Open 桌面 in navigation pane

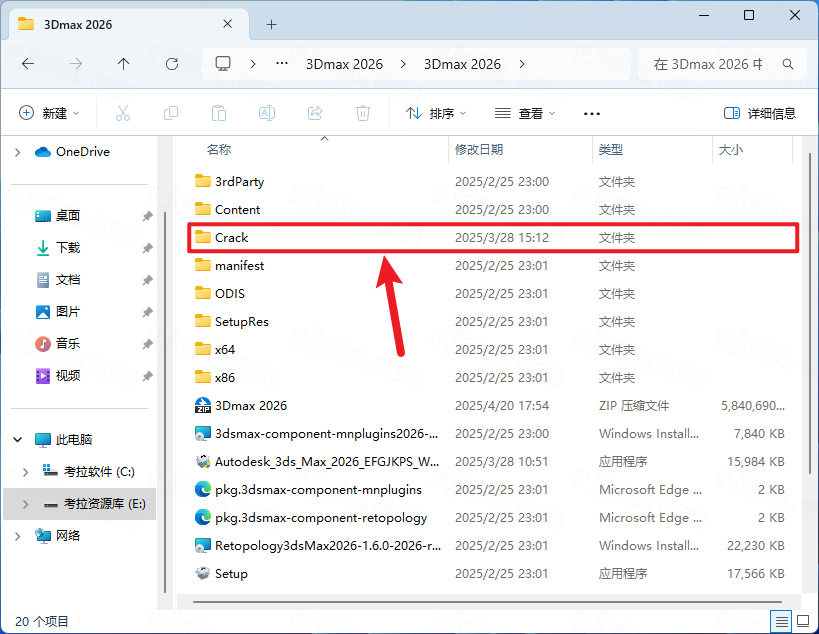click(68, 216)
